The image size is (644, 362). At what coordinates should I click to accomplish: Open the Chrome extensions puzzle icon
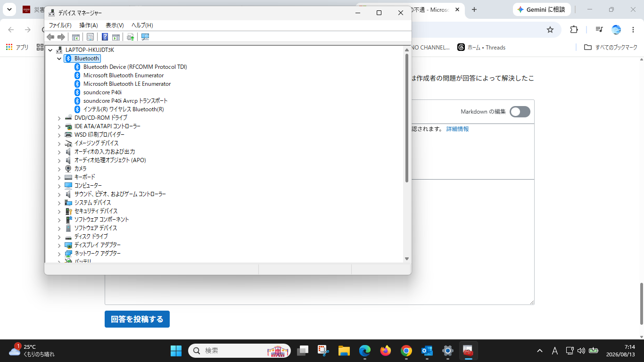574,30
